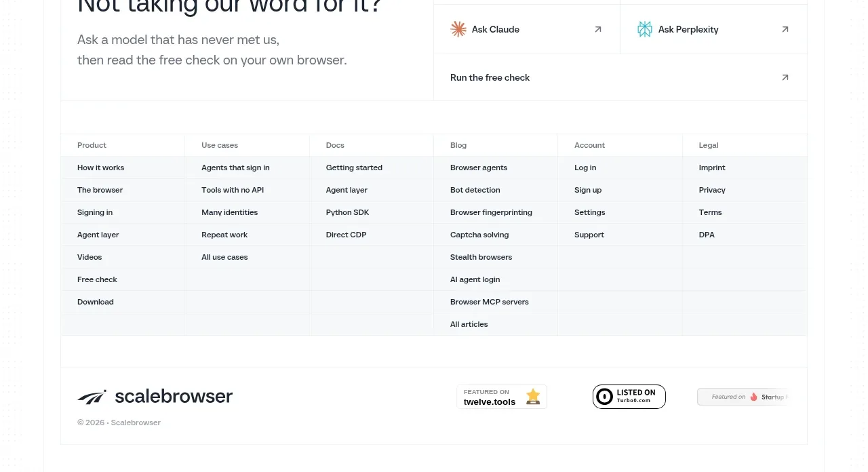Viewport: 868px width, 472px height.
Task: Click the Perplexity logo icon
Action: pos(645,29)
